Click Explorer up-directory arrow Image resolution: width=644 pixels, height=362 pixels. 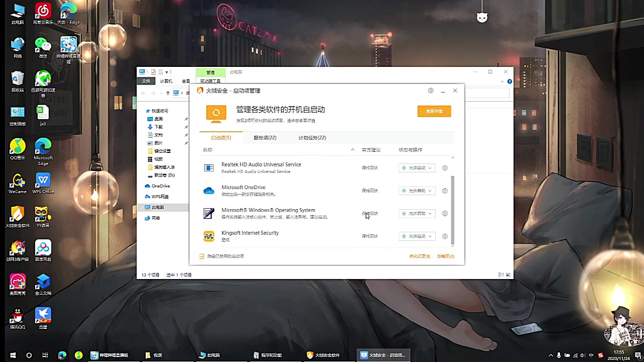(x=168, y=93)
